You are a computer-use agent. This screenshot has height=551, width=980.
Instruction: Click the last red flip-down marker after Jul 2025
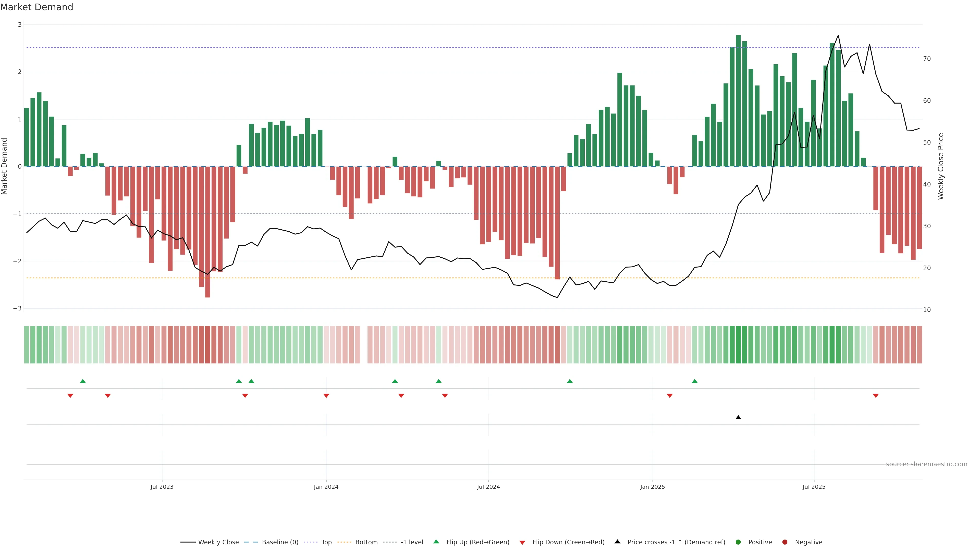click(876, 396)
